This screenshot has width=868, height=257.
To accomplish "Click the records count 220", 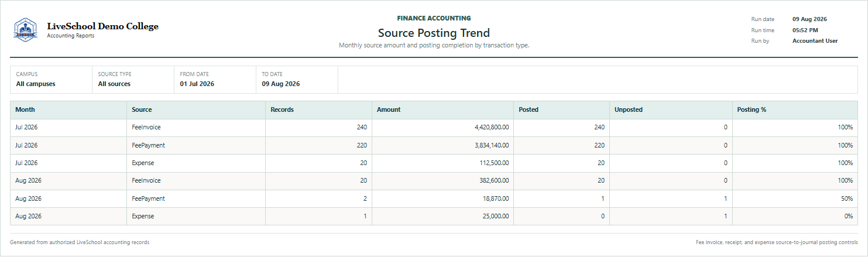I will point(362,145).
